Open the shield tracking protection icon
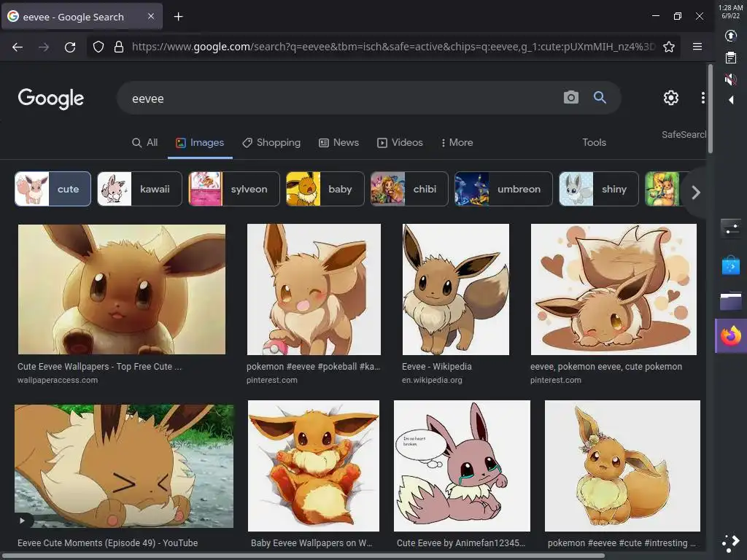This screenshot has height=560, width=747. pos(98,47)
